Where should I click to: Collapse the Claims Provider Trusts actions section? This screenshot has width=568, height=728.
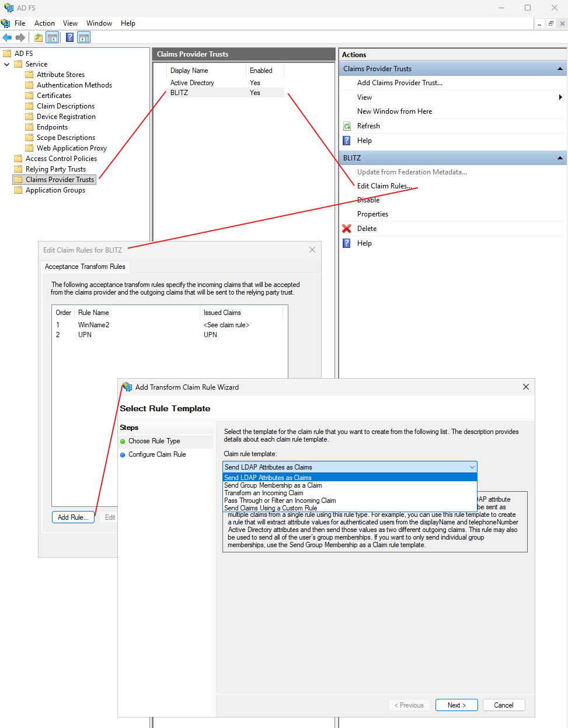pos(560,69)
